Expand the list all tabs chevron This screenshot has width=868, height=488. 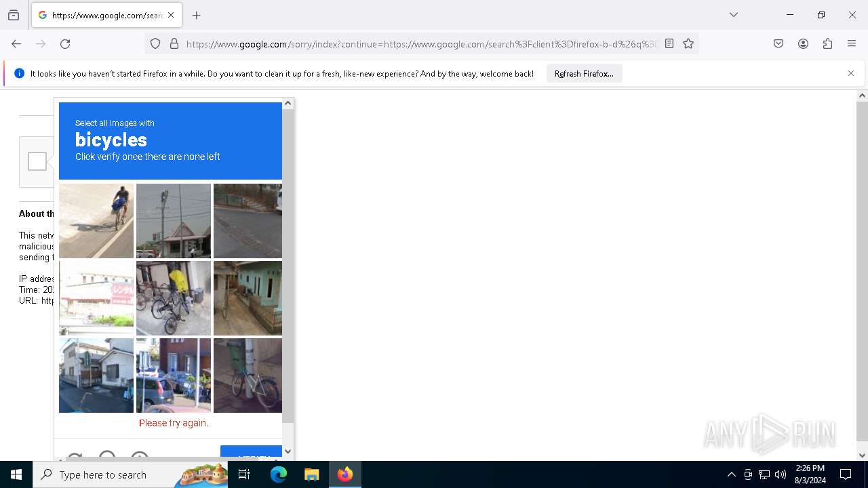tap(733, 15)
